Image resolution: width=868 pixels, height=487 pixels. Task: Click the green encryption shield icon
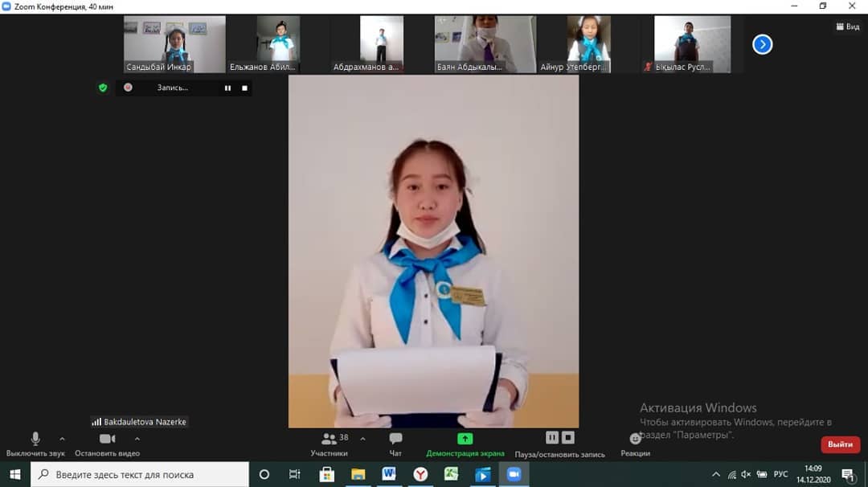coord(103,88)
